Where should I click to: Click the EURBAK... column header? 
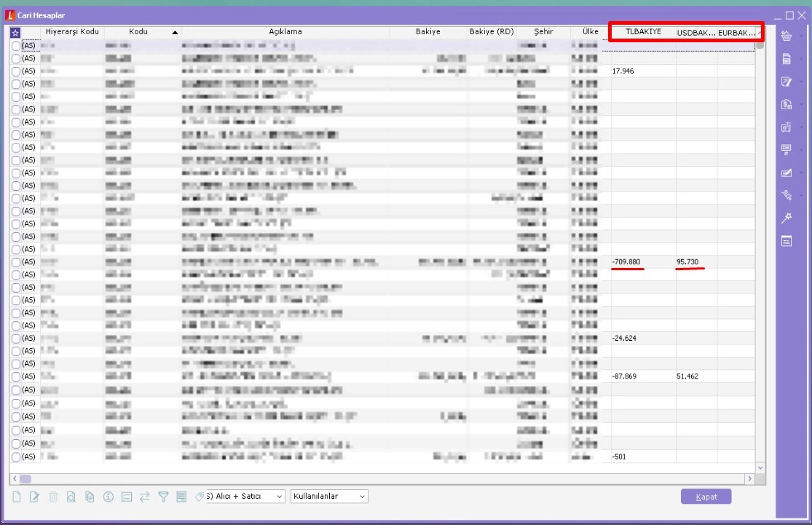click(x=736, y=33)
